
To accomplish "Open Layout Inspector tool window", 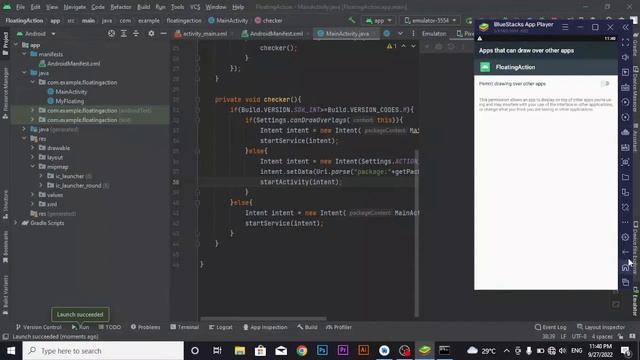I will [601, 327].
